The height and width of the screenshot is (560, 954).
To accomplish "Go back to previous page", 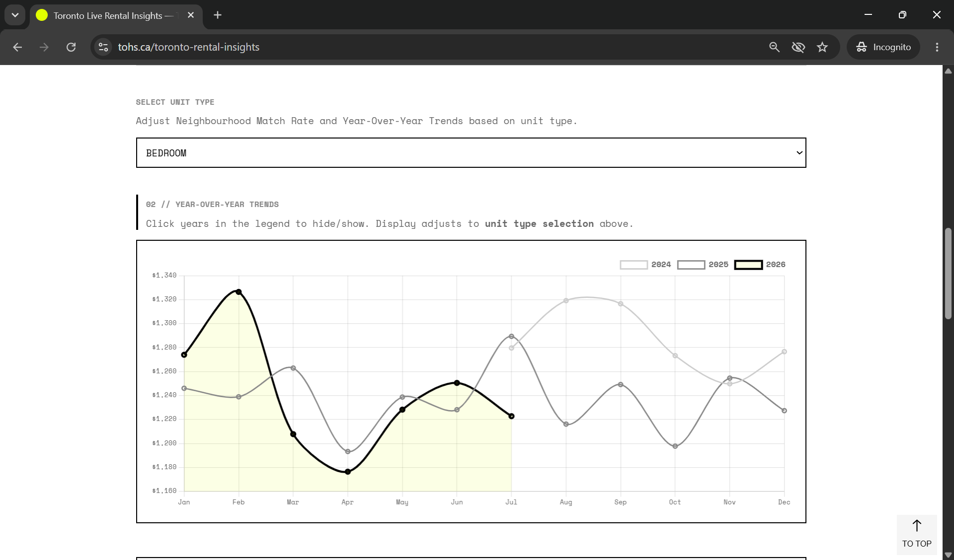I will point(17,47).
